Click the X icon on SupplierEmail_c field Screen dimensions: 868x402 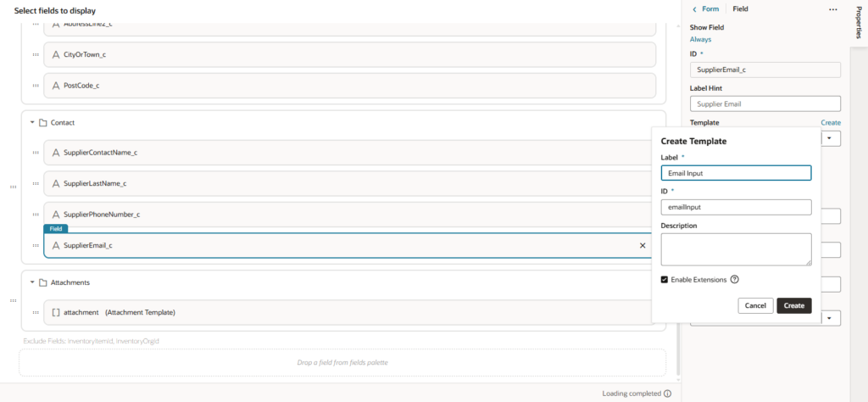pyautogui.click(x=643, y=245)
